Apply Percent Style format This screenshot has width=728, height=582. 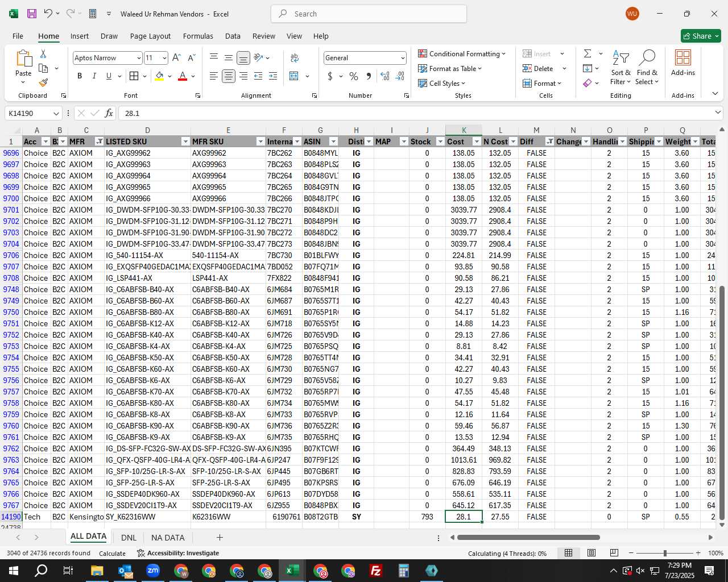(354, 76)
